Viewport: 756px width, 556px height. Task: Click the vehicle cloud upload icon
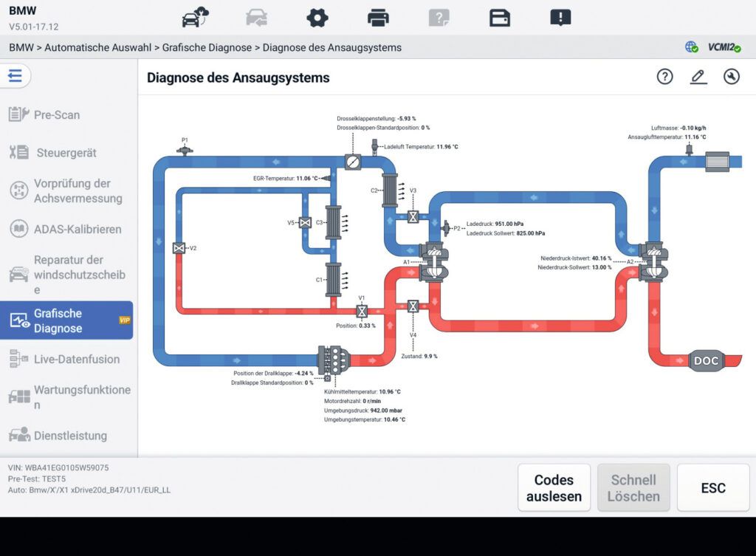196,17
